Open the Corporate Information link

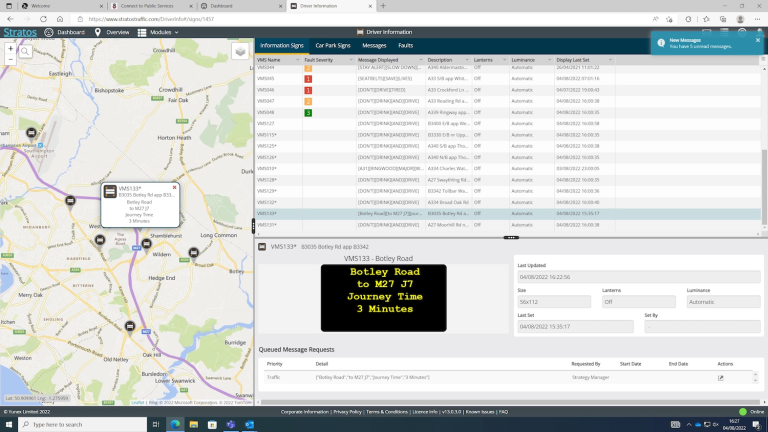pos(305,412)
